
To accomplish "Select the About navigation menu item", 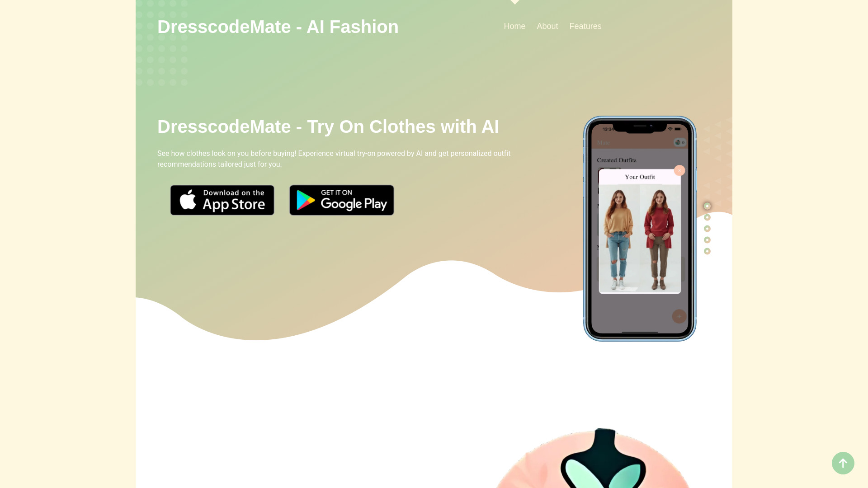I will tap(547, 26).
